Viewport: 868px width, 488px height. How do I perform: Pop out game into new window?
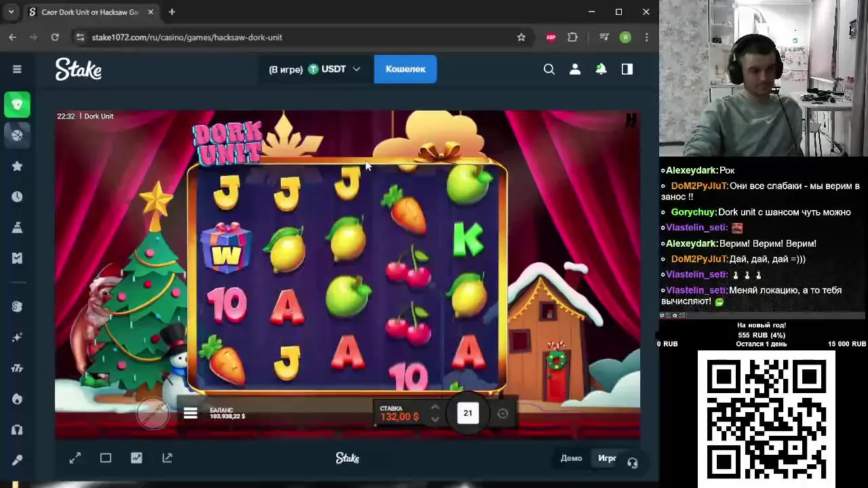167,458
